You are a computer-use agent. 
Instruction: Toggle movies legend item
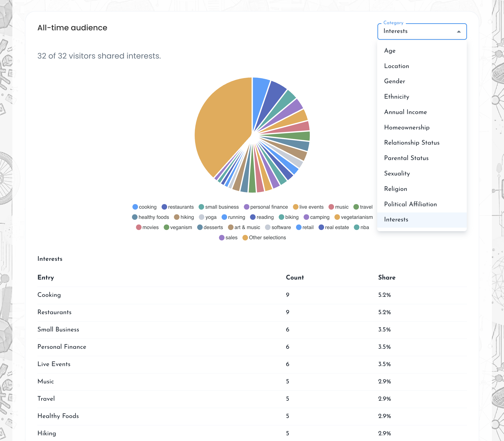point(147,227)
